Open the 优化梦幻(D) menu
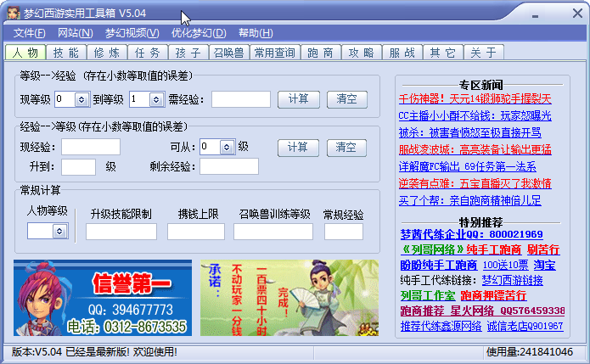 (x=199, y=33)
